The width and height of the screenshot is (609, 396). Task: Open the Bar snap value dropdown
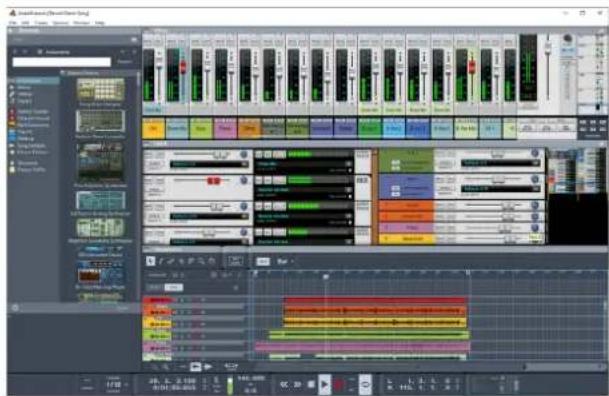click(x=285, y=262)
